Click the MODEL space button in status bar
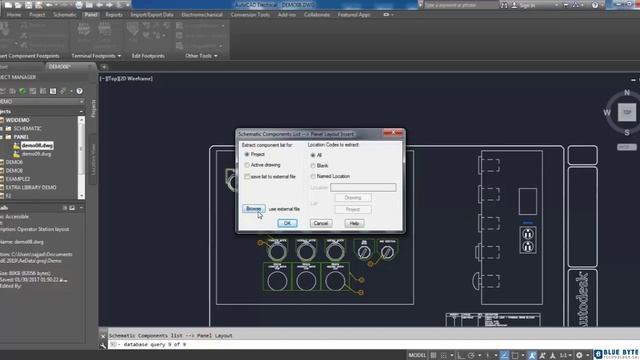 pyautogui.click(x=417, y=355)
